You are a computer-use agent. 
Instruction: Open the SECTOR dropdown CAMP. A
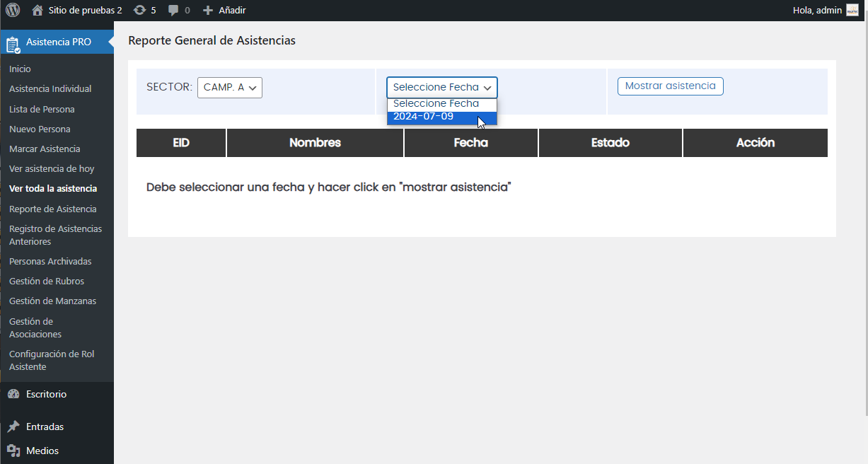click(x=230, y=88)
